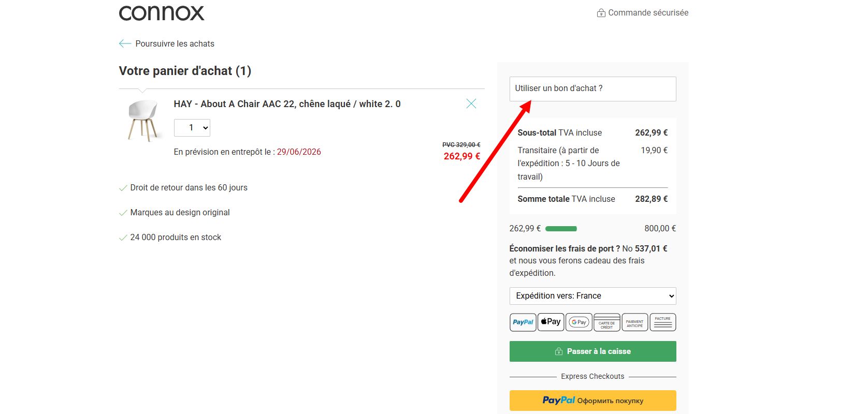The width and height of the screenshot is (868, 414).
Task: Click the shipping cost 19,90 €
Action: 654,151
